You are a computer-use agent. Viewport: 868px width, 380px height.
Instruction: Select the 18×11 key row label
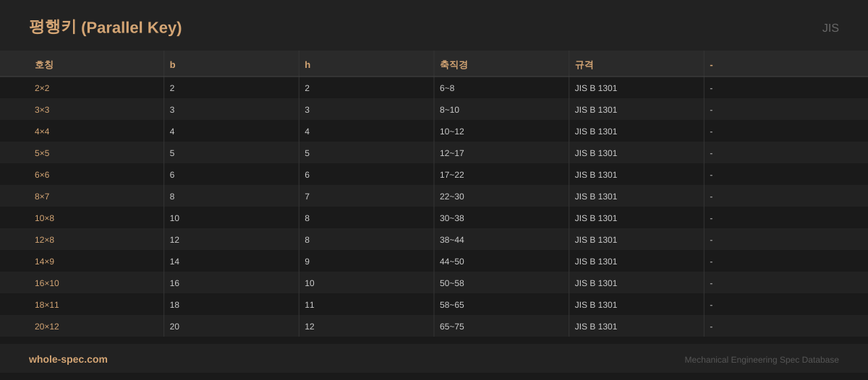click(47, 305)
